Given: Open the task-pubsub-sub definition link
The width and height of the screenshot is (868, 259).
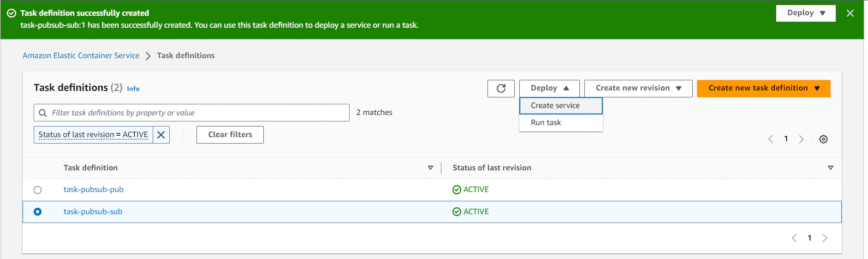Looking at the screenshot, I should coord(93,212).
